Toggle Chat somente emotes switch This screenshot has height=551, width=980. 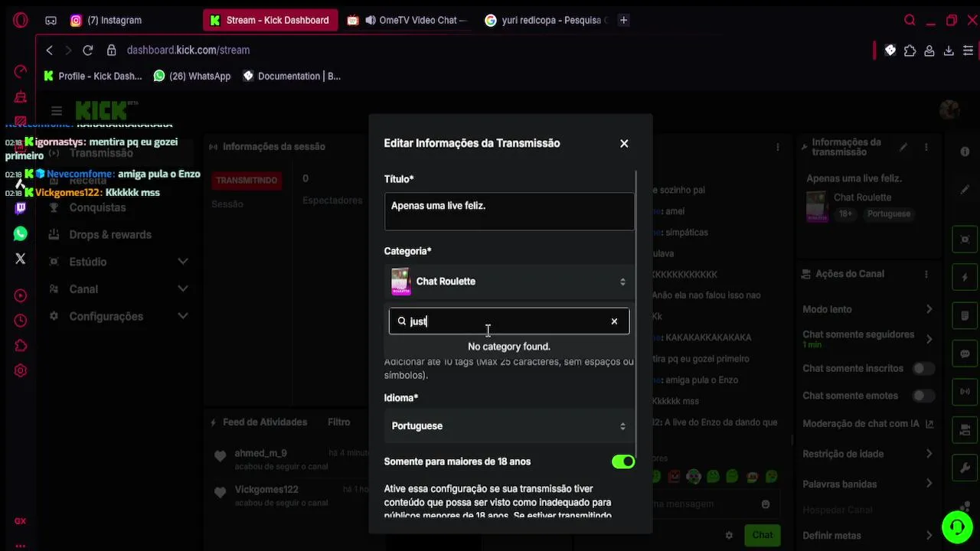[923, 396]
